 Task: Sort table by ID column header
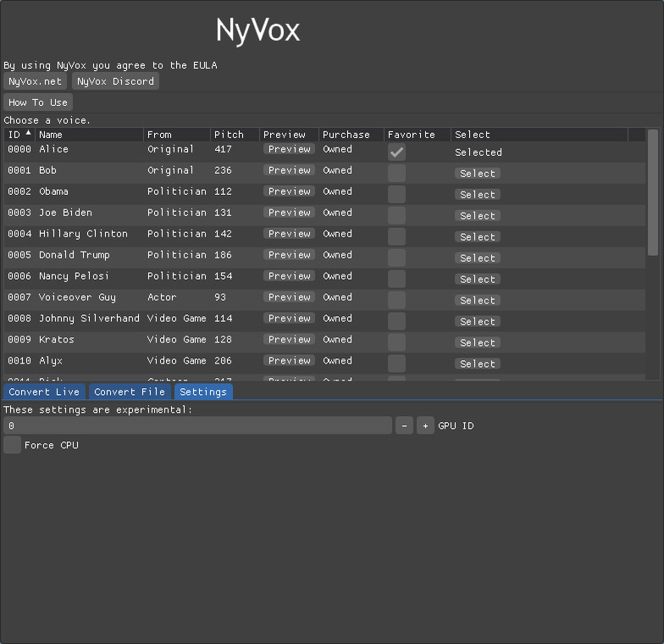[x=19, y=135]
